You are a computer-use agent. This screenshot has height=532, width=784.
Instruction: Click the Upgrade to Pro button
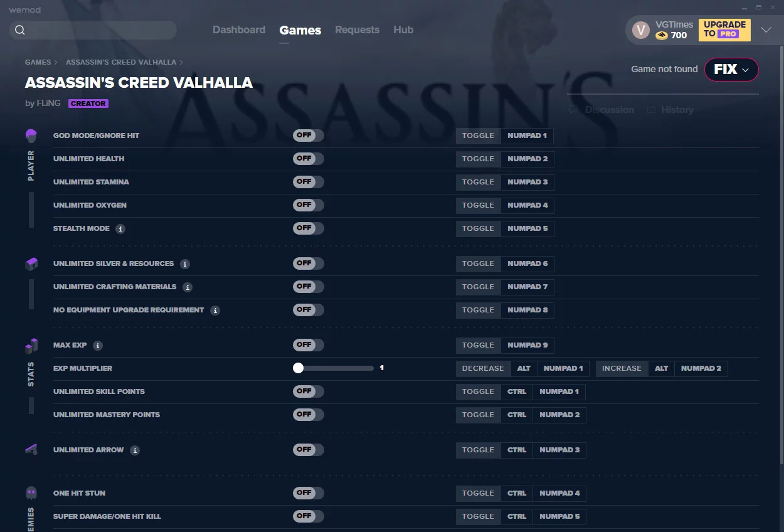pyautogui.click(x=724, y=29)
